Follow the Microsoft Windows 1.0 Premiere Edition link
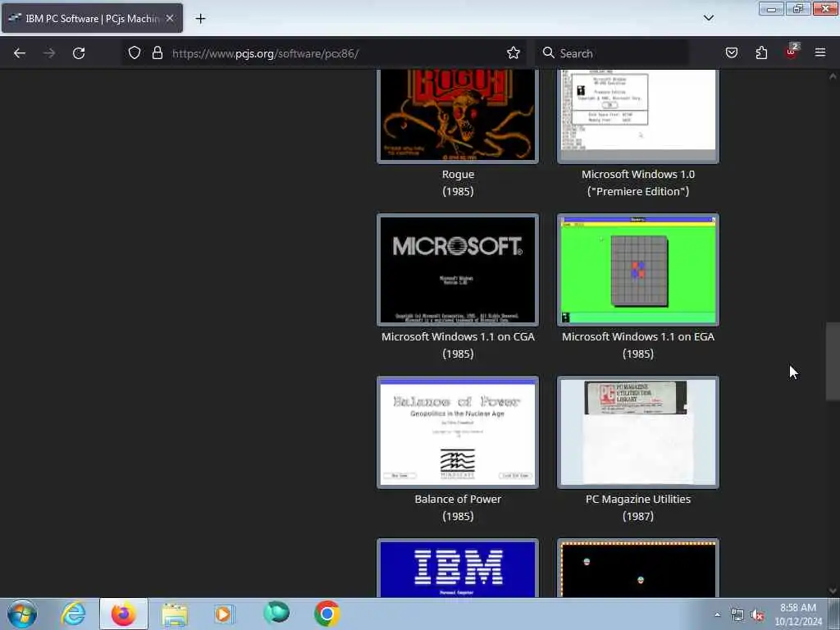 point(638,183)
